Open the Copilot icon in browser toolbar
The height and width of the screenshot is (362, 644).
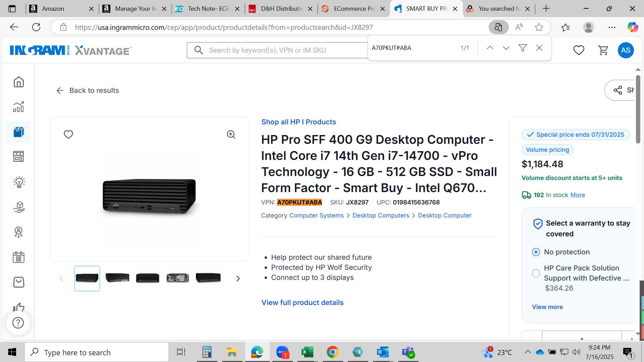click(x=633, y=27)
